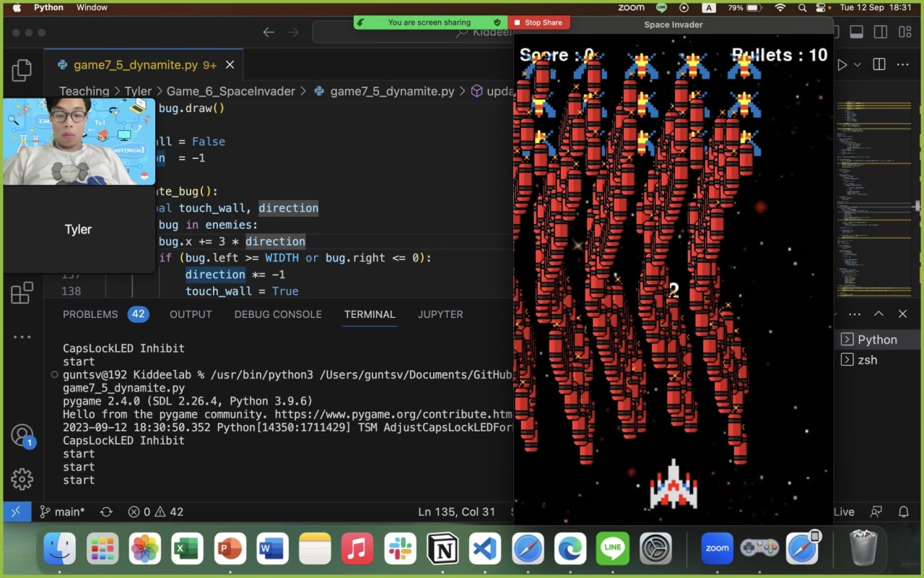Go forward in VS Code navigation history

292,33
